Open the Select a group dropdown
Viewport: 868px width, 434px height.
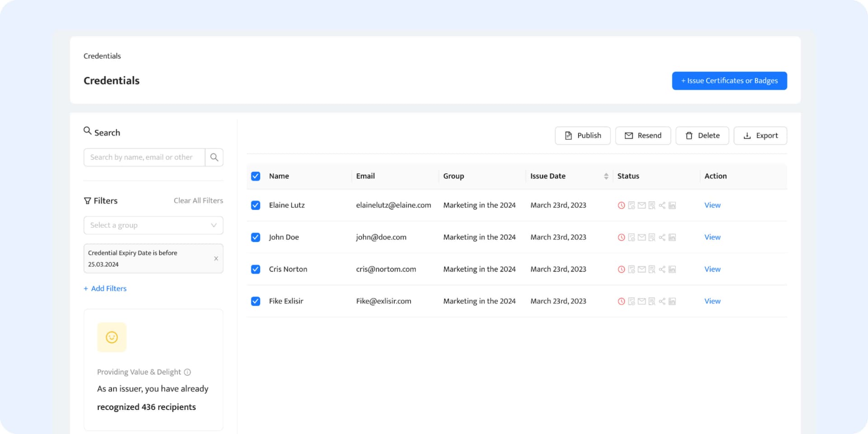153,225
